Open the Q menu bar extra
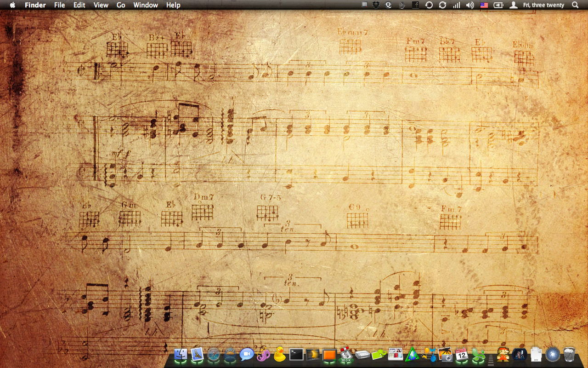Image resolution: width=588 pixels, height=368 pixels. 389,5
